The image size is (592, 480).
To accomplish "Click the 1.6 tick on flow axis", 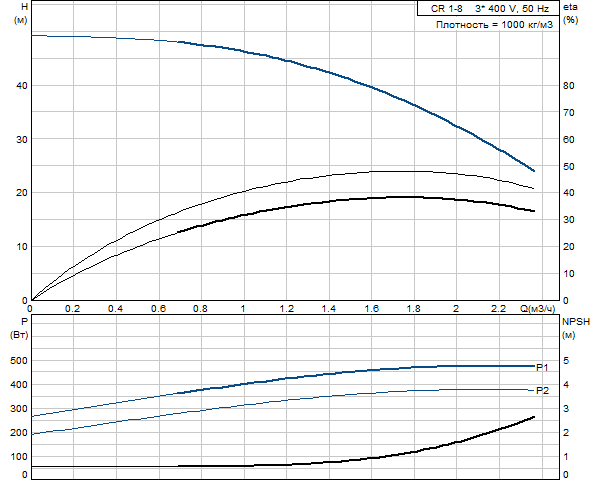I will (372, 309).
